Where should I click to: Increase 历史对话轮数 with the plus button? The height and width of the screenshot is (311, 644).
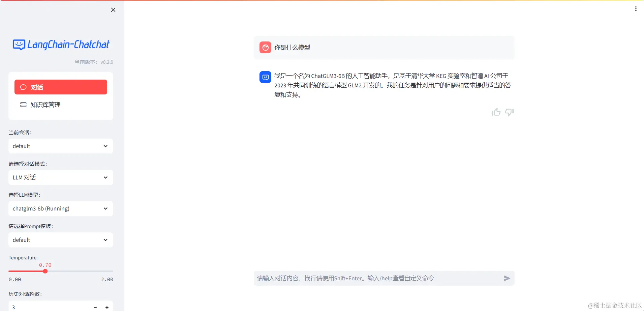(x=107, y=307)
